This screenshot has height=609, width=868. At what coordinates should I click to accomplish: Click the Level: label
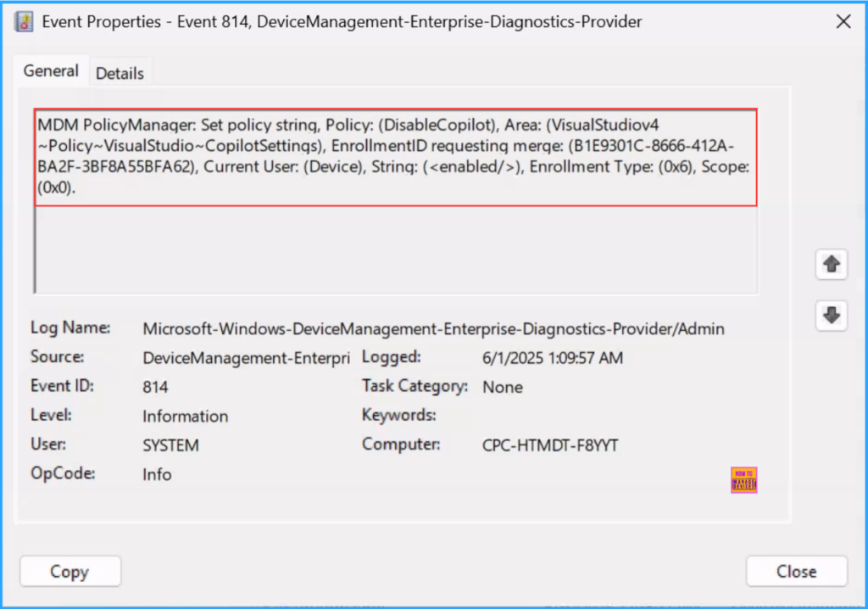pyautogui.click(x=51, y=415)
